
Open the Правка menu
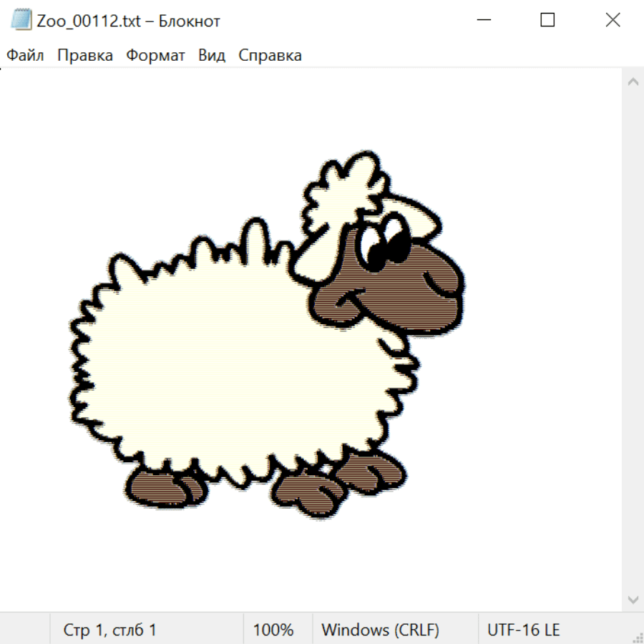85,56
